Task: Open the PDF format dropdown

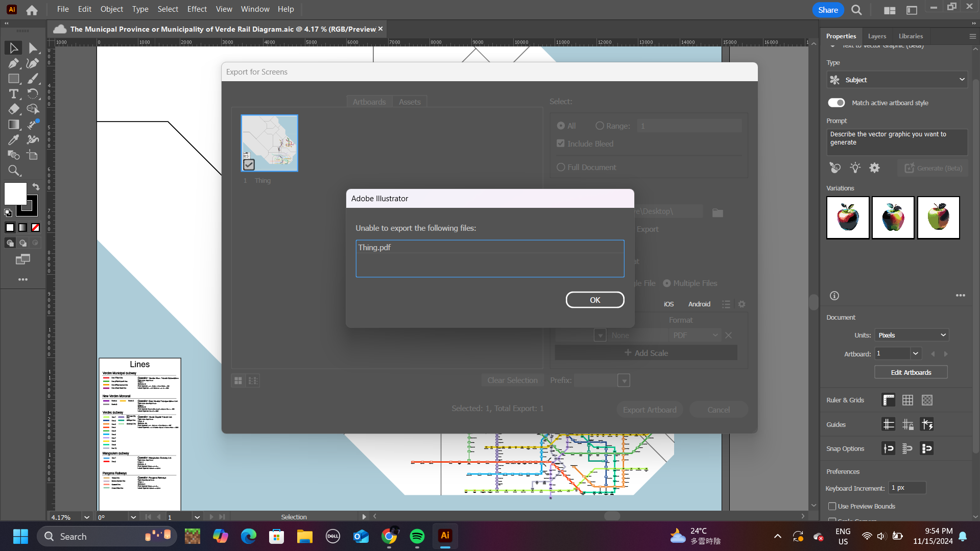Action: (x=694, y=335)
